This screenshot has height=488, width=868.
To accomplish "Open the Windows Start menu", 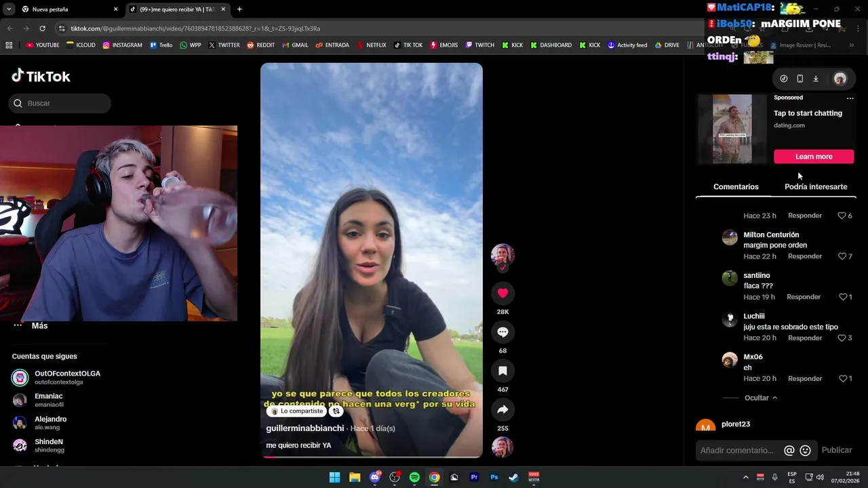I will pyautogui.click(x=335, y=477).
